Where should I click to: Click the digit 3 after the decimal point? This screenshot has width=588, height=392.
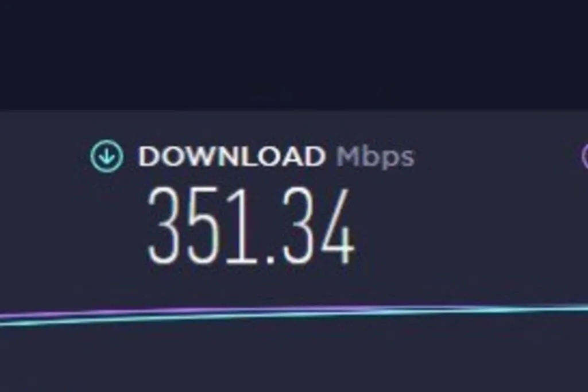[297, 226]
